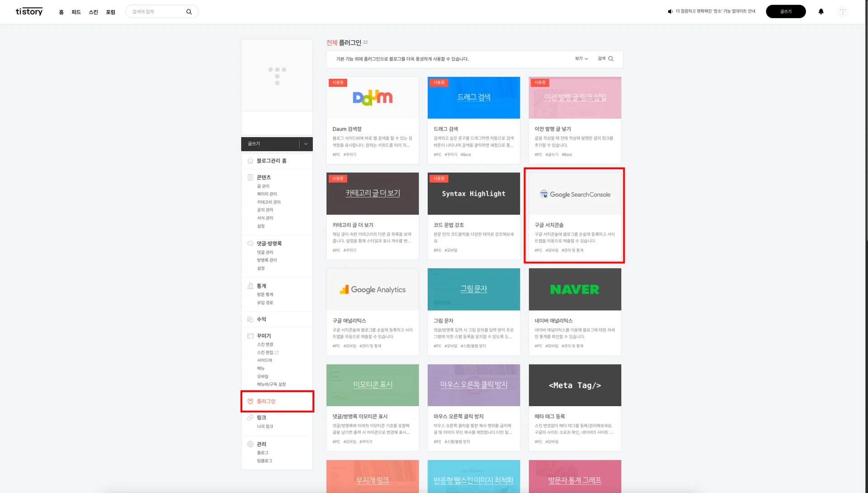Open the 드래그 검색 plugin card

pyautogui.click(x=474, y=120)
